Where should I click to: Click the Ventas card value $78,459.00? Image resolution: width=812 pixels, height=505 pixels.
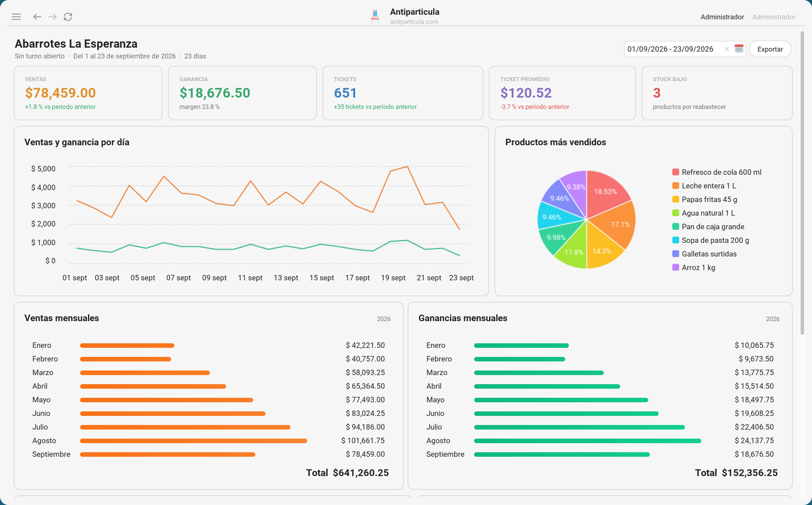click(60, 92)
